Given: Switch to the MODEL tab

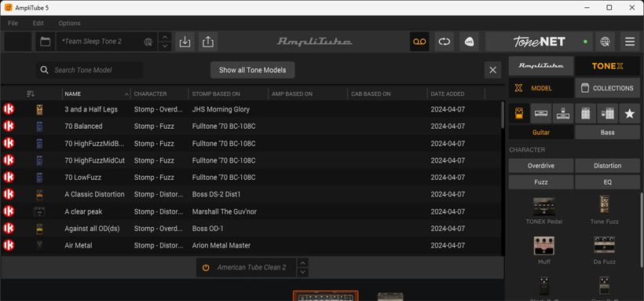Looking at the screenshot, I should [x=541, y=88].
